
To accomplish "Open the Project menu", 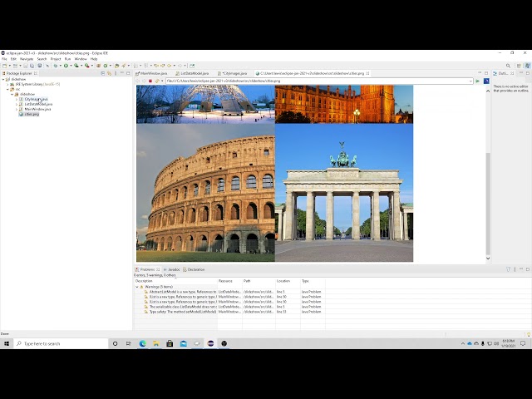I will [x=55, y=59].
